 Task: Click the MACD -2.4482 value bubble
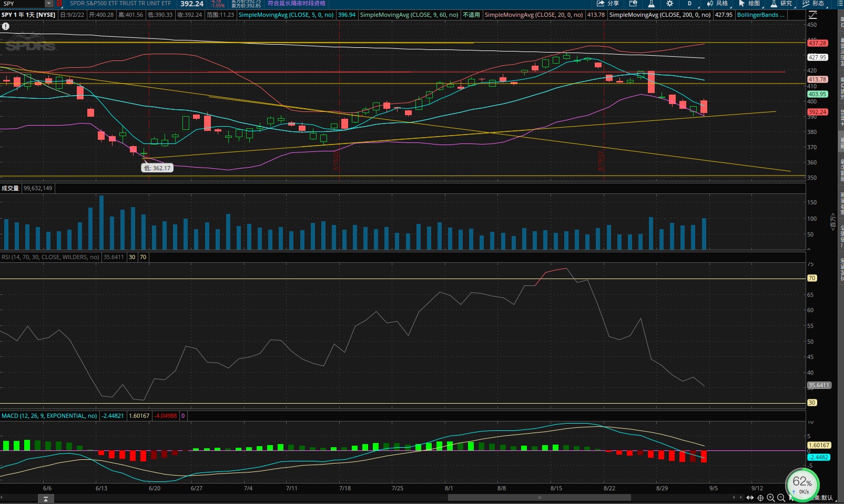(x=819, y=457)
